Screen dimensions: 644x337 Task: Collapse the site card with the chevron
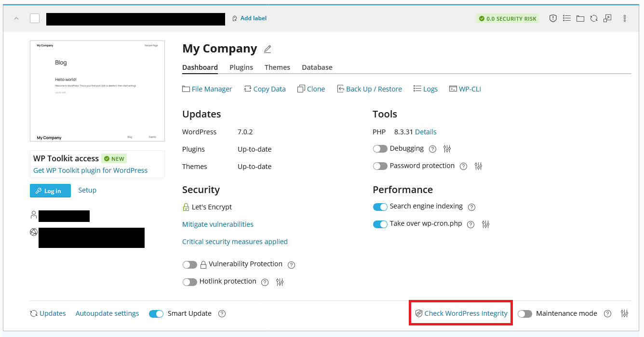click(16, 18)
